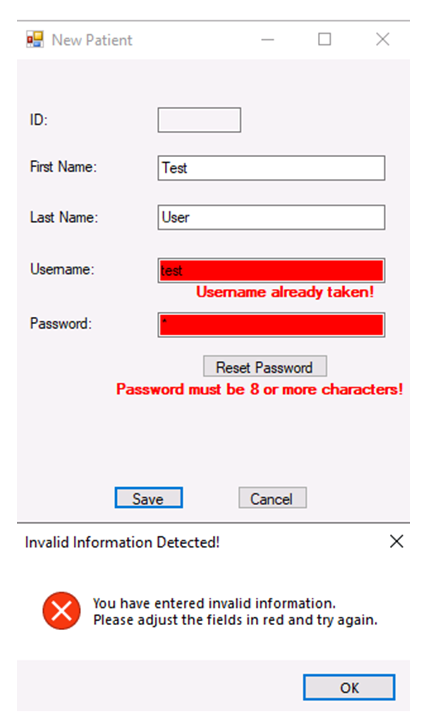Click the First Name field containing Test
This screenshot has height=727, width=426.
coord(271,168)
